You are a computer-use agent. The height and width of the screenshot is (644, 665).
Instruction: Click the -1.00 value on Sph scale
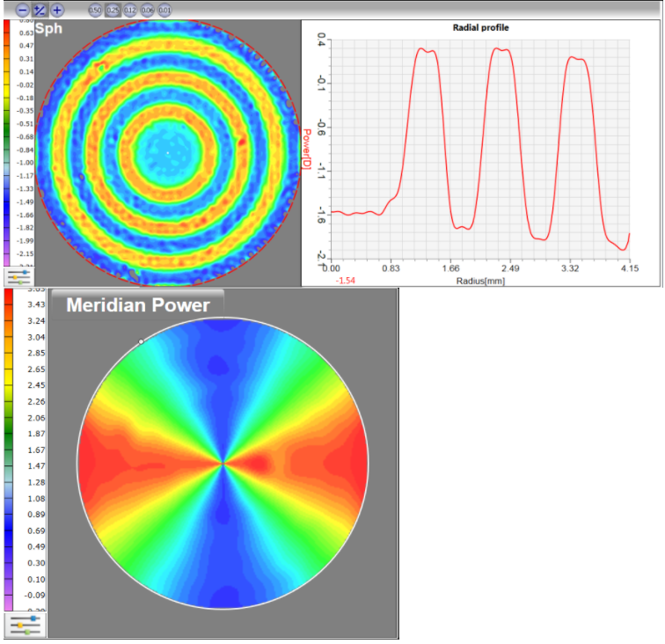coord(25,163)
